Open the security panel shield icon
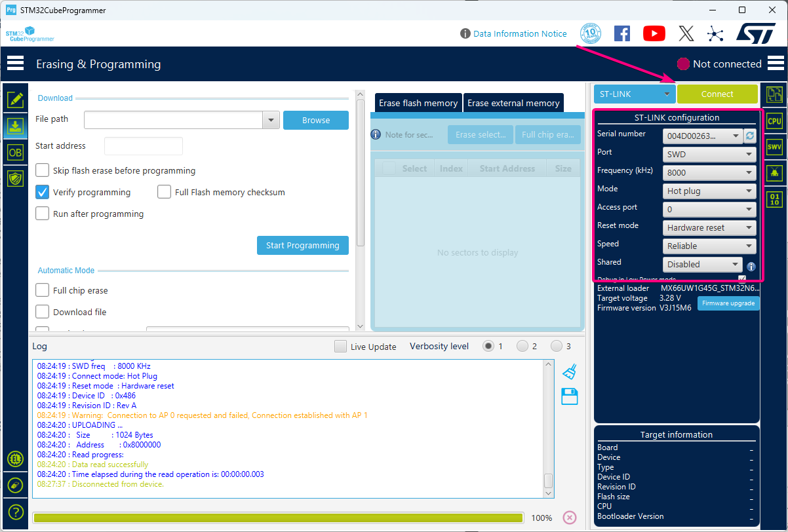788x532 pixels. click(14, 178)
